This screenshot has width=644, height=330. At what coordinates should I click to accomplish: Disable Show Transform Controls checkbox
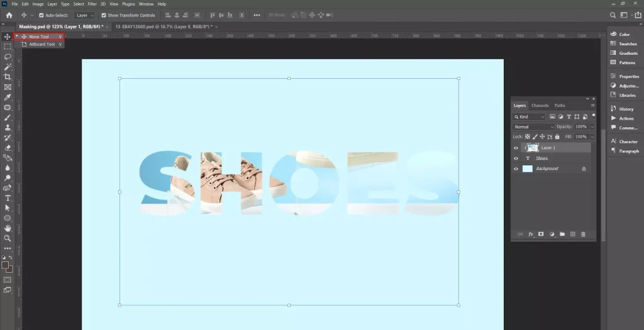[104, 15]
